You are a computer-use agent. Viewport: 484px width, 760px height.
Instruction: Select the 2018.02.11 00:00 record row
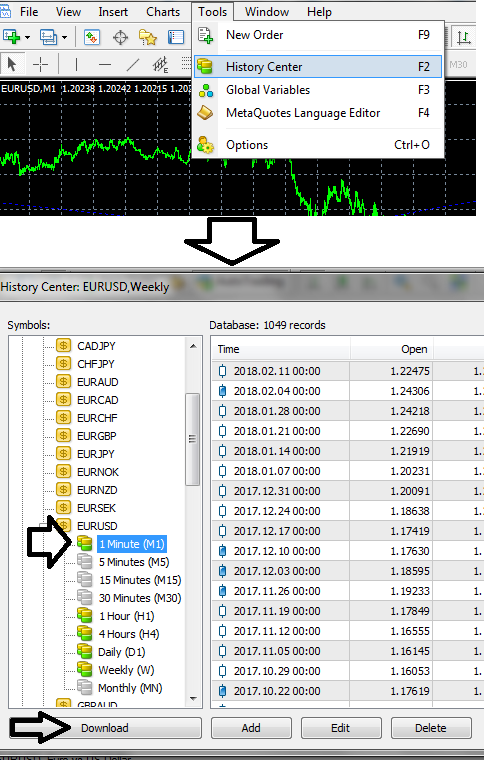coord(348,371)
